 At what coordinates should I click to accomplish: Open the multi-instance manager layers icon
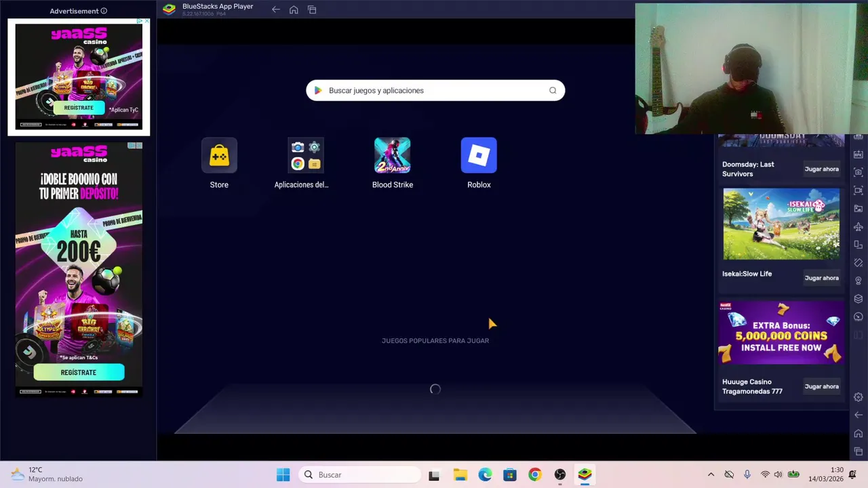tap(859, 299)
